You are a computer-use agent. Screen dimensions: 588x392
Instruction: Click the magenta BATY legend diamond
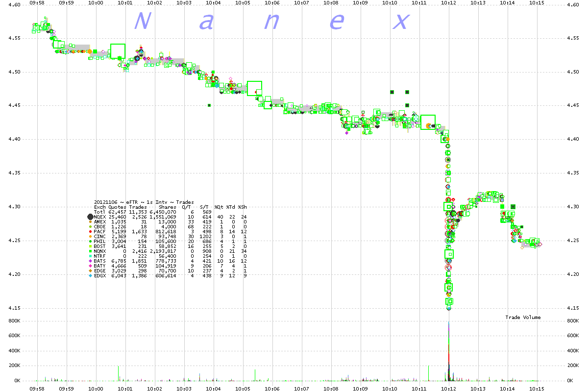(90, 266)
